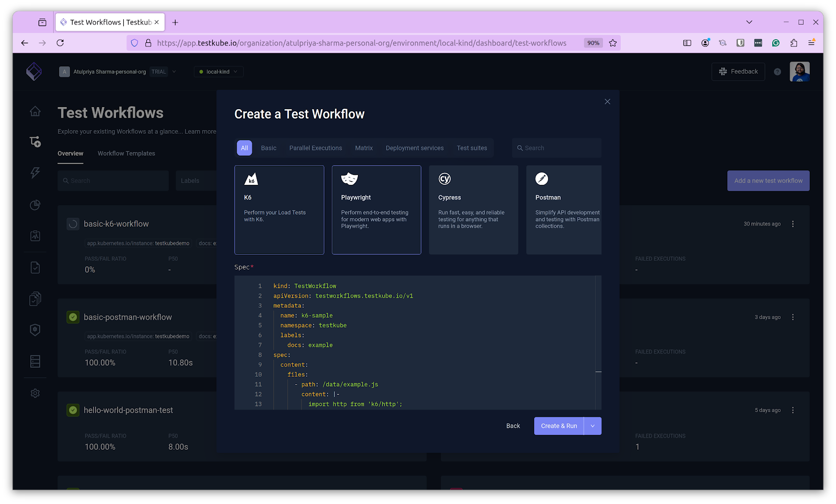
Task: Click the Cypress cy logo icon
Action: pos(445,179)
